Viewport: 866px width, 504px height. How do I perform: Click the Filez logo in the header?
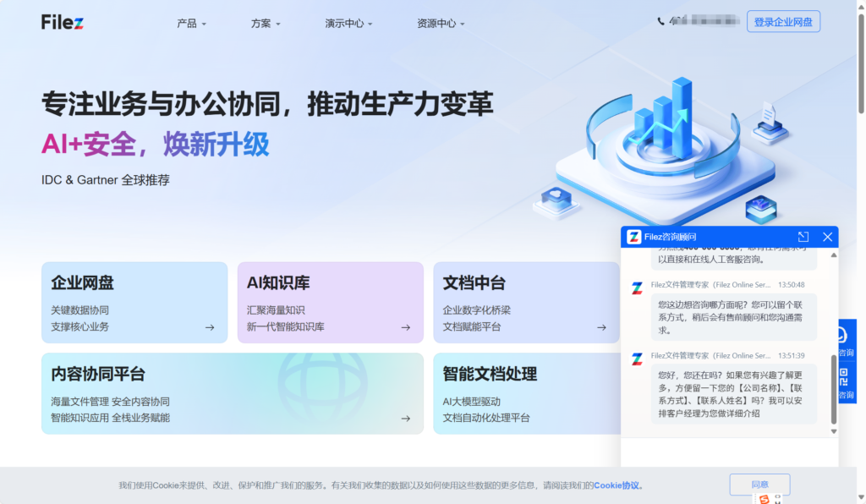63,22
